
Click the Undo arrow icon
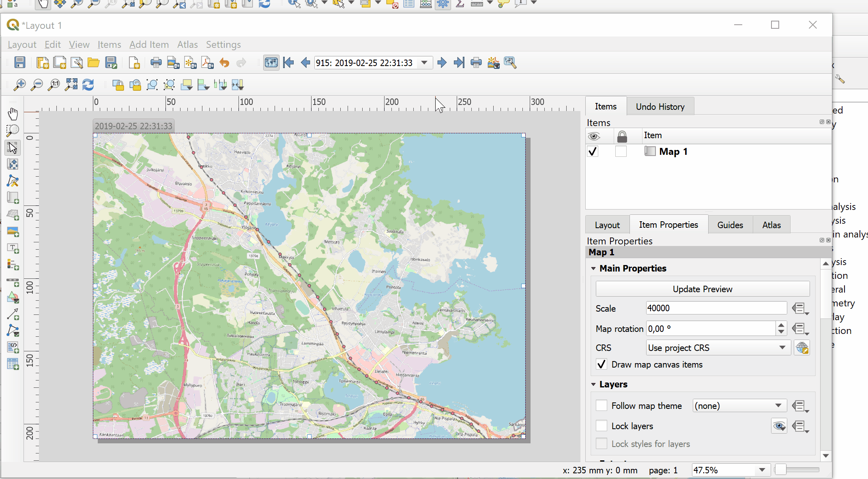[224, 62]
